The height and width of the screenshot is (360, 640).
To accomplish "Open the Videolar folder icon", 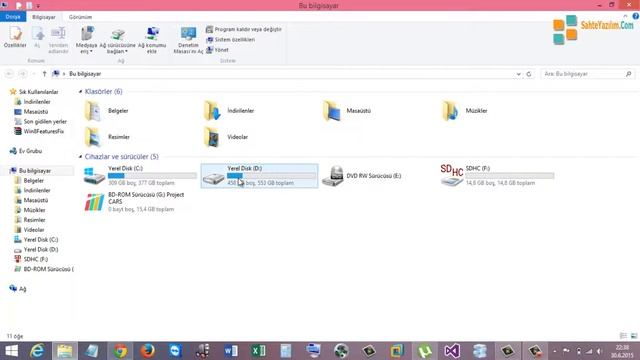I will tap(212, 137).
